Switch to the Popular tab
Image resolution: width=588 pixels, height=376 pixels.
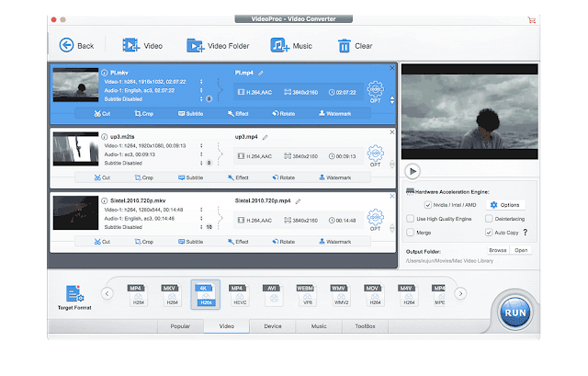[x=180, y=326]
